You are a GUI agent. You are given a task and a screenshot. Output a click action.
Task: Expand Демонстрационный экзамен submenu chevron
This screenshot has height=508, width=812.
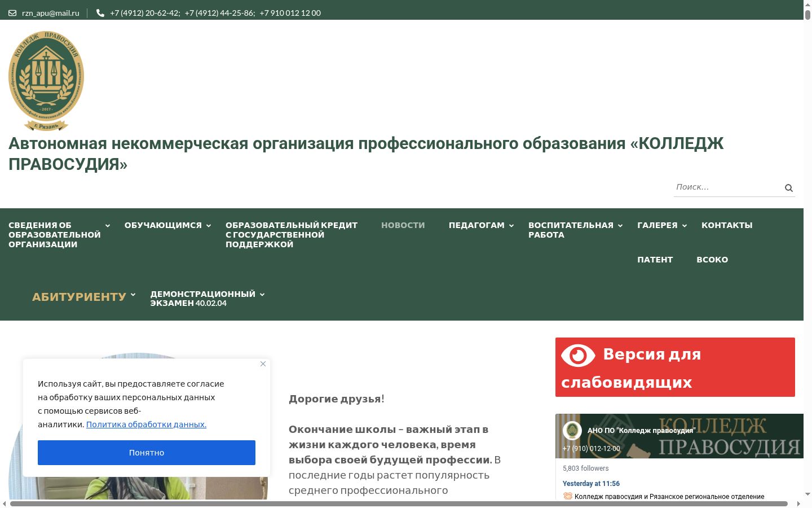pyautogui.click(x=262, y=295)
